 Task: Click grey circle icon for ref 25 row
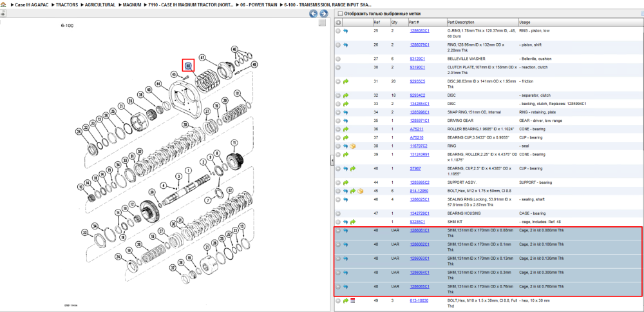(339, 31)
